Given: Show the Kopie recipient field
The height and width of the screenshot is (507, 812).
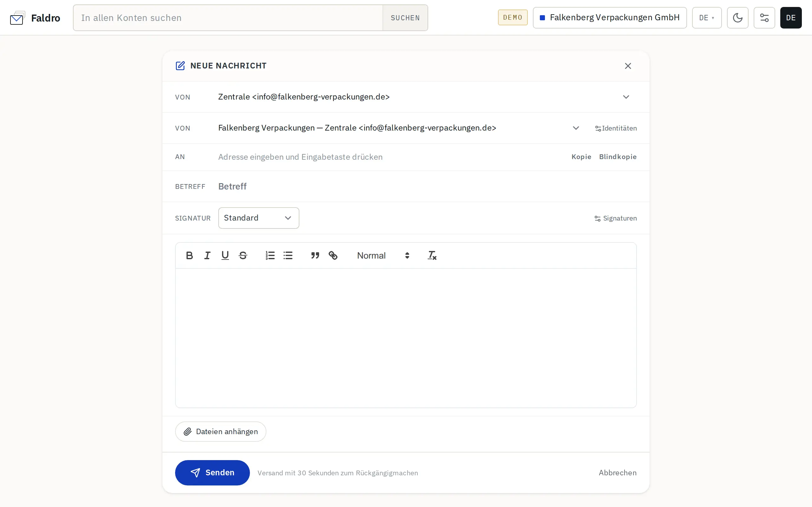Looking at the screenshot, I should tap(581, 157).
